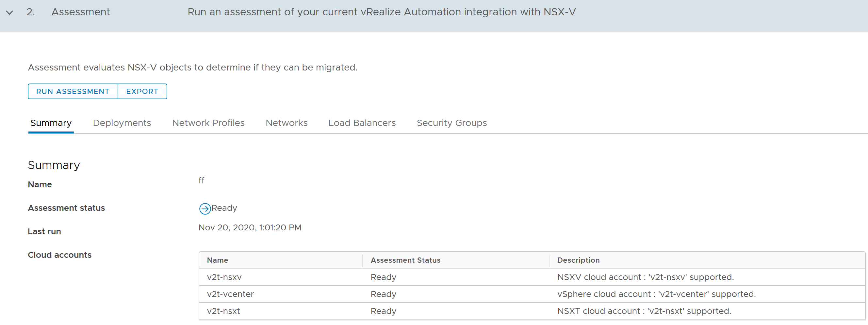Click the Assessment step title
Screen dimensions: 868x325
(x=81, y=12)
